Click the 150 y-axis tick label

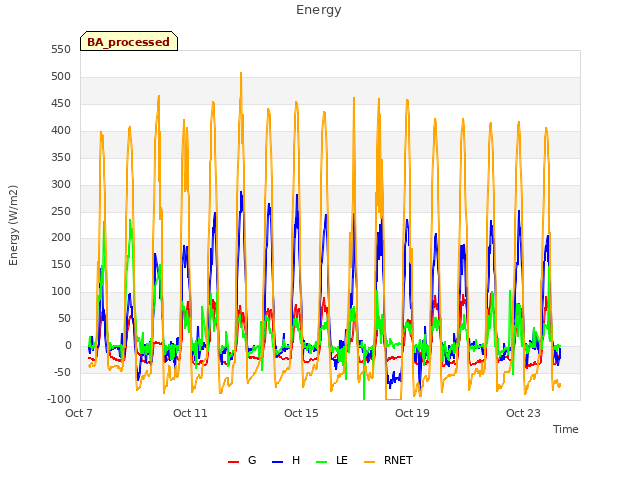(x=61, y=264)
